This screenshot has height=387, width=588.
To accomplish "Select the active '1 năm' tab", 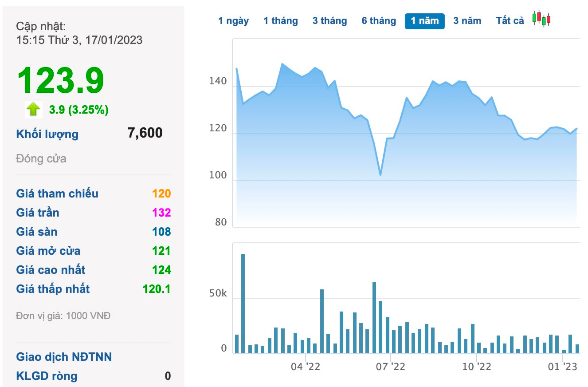I will (425, 21).
